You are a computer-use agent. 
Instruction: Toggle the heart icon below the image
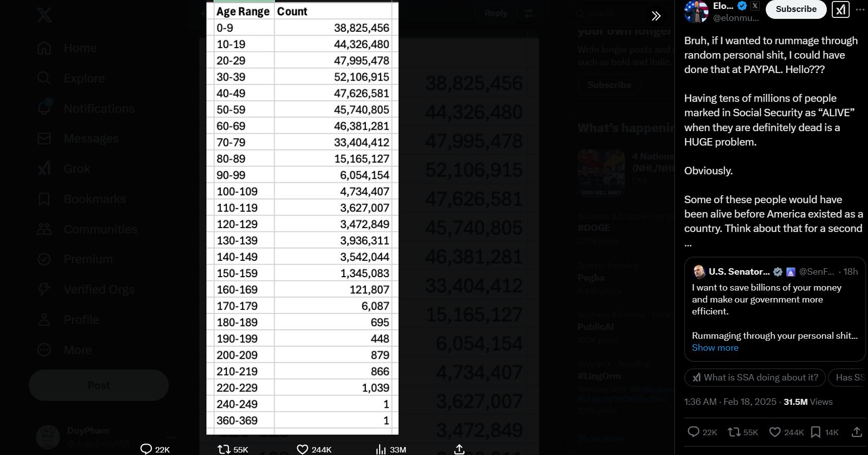(302, 450)
